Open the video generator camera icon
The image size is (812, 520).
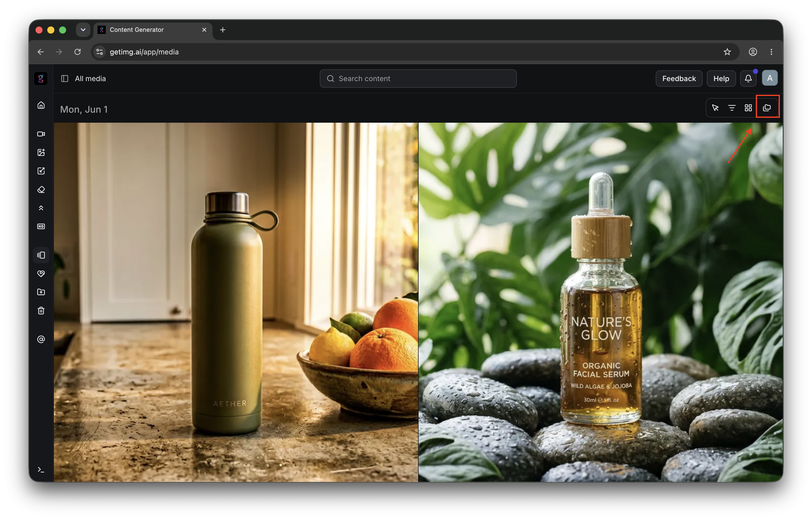point(41,134)
